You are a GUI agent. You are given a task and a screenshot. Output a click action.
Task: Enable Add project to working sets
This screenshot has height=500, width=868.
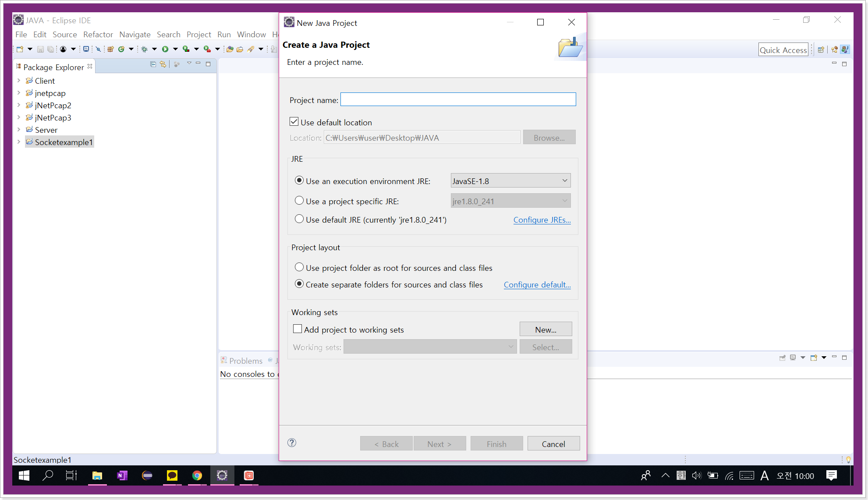tap(298, 329)
